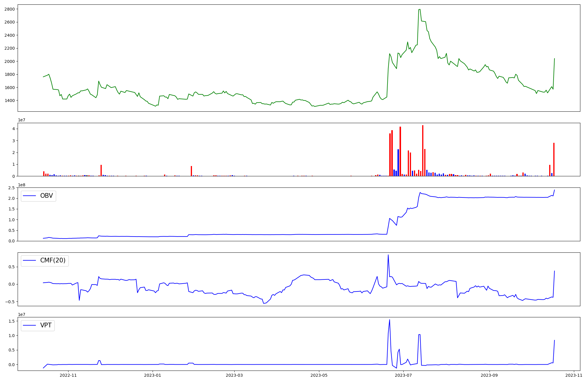Click the 2800 tick on price axis
The image size is (588, 382).
pyautogui.click(x=10, y=9)
